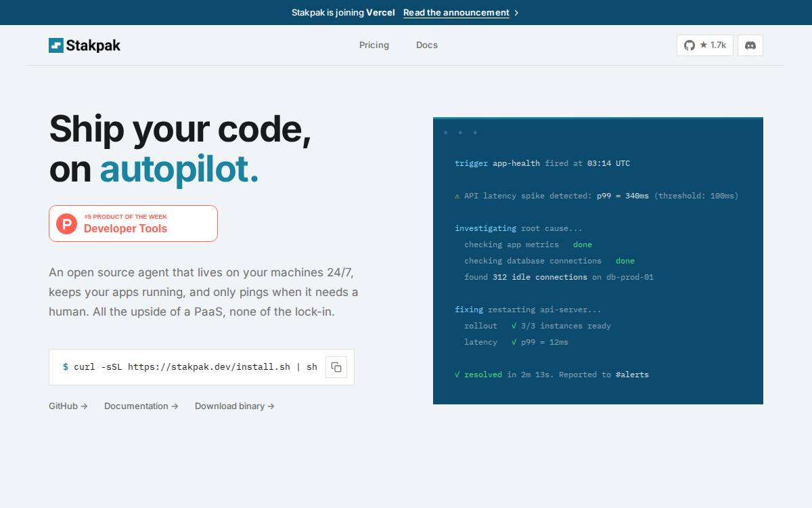
Task: Click the chevron after Read the announcement
Action: 516,13
